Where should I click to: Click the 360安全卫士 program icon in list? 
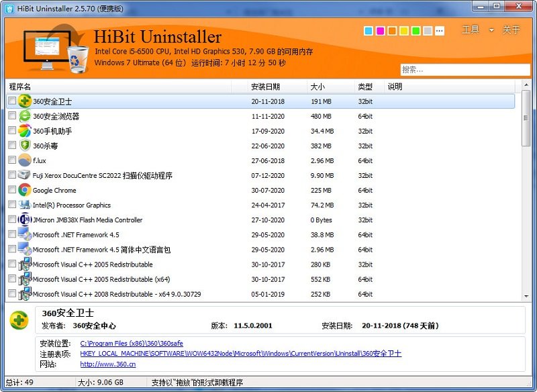tap(25, 101)
